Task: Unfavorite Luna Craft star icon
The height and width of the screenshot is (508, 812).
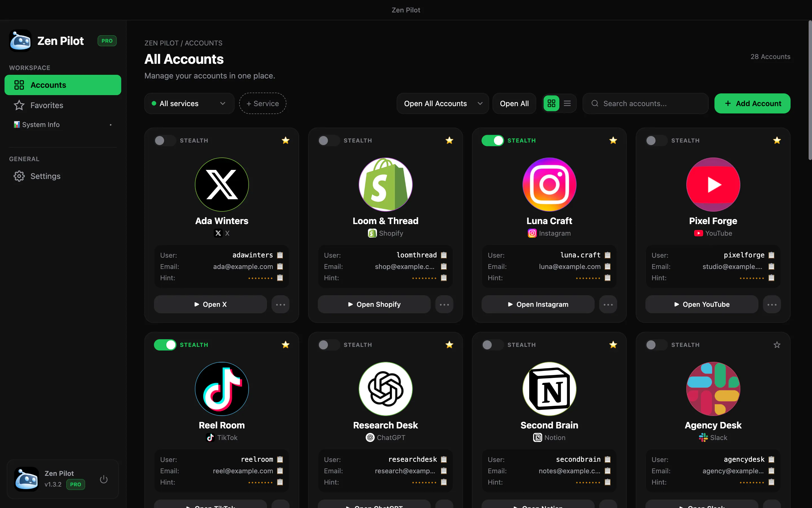Action: (613, 141)
